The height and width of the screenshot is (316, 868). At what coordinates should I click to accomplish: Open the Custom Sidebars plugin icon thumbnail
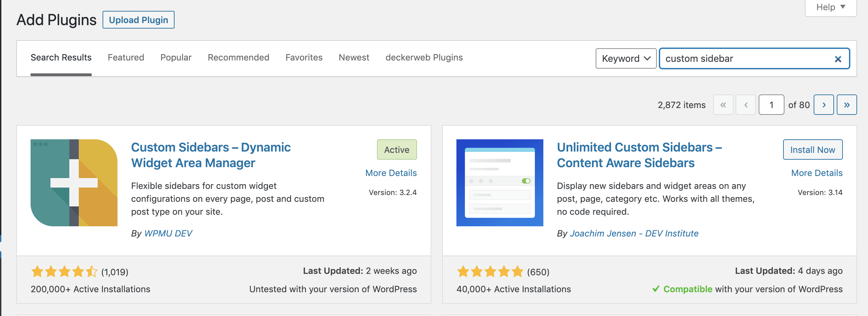pos(74,183)
